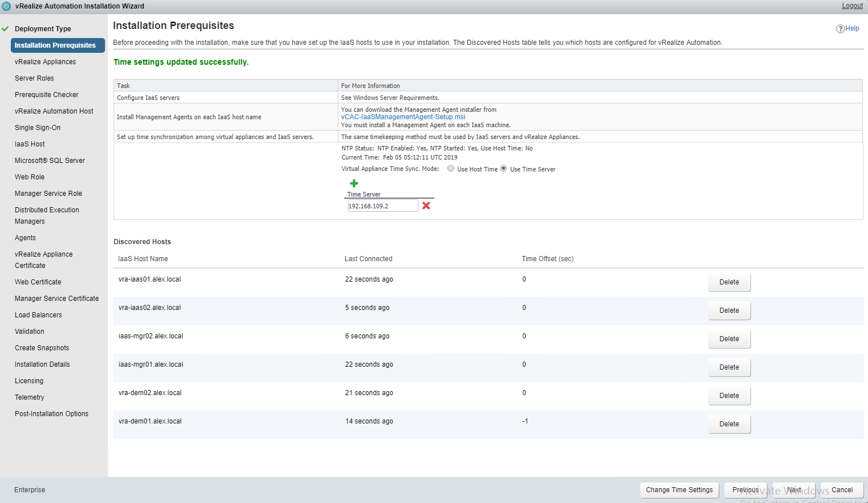Image resolution: width=868 pixels, height=503 pixels.
Task: Click the vRealize Automation logo icon
Action: tap(7, 6)
